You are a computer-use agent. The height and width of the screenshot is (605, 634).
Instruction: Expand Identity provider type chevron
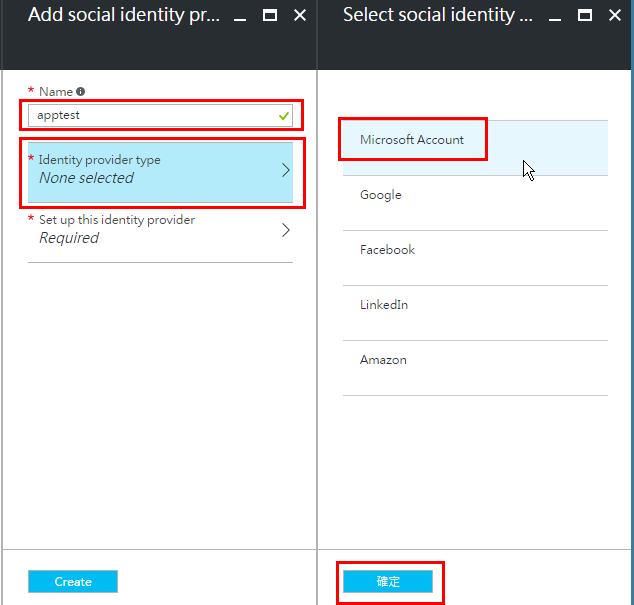285,170
